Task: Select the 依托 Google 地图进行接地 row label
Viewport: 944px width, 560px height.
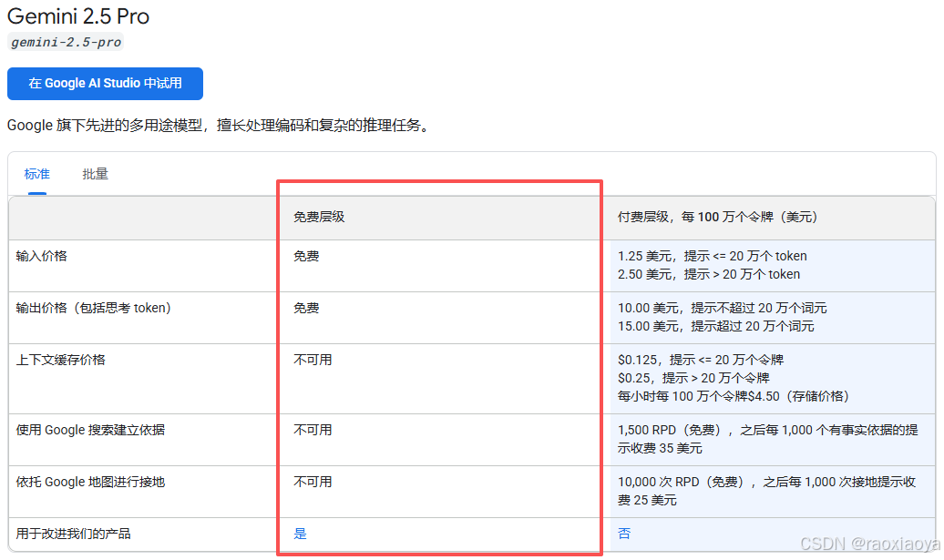Action: tap(90, 482)
